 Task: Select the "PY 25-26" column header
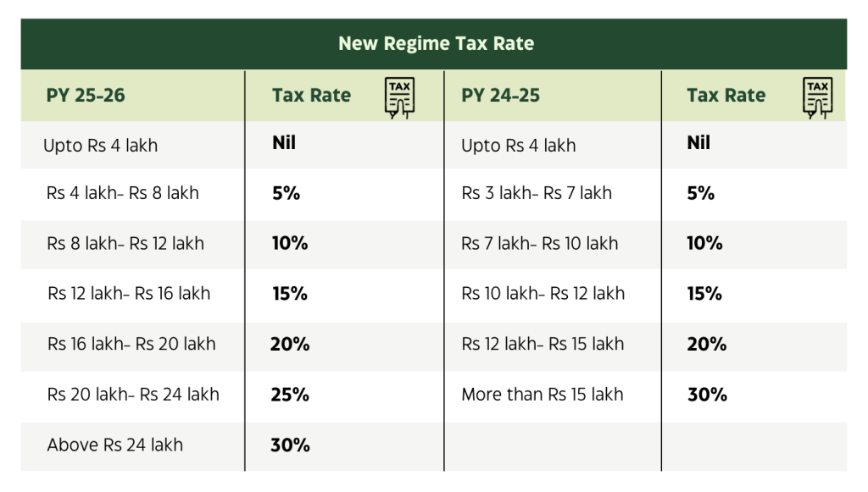(86, 95)
